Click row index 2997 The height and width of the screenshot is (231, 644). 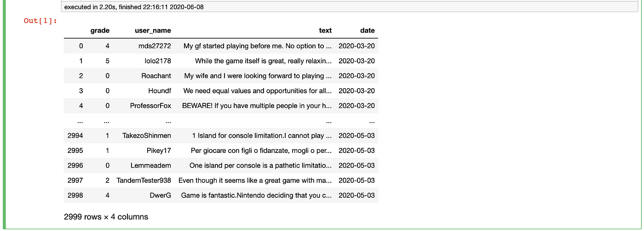click(x=75, y=180)
